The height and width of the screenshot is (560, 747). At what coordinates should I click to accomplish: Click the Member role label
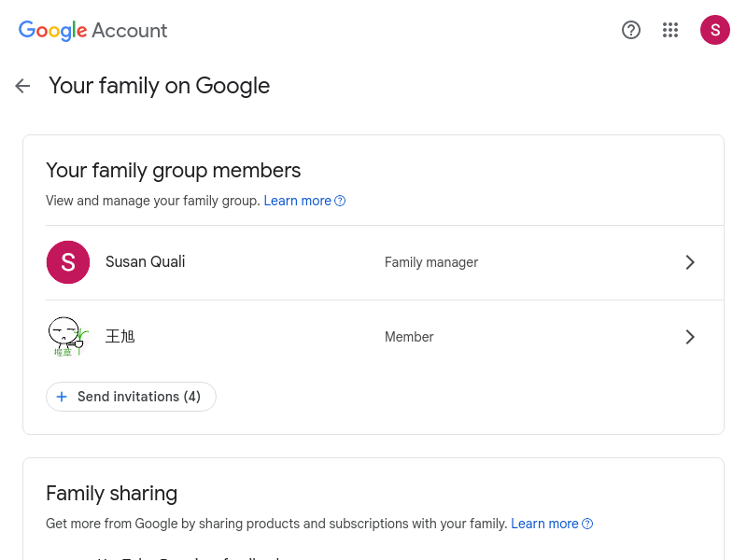tap(409, 337)
